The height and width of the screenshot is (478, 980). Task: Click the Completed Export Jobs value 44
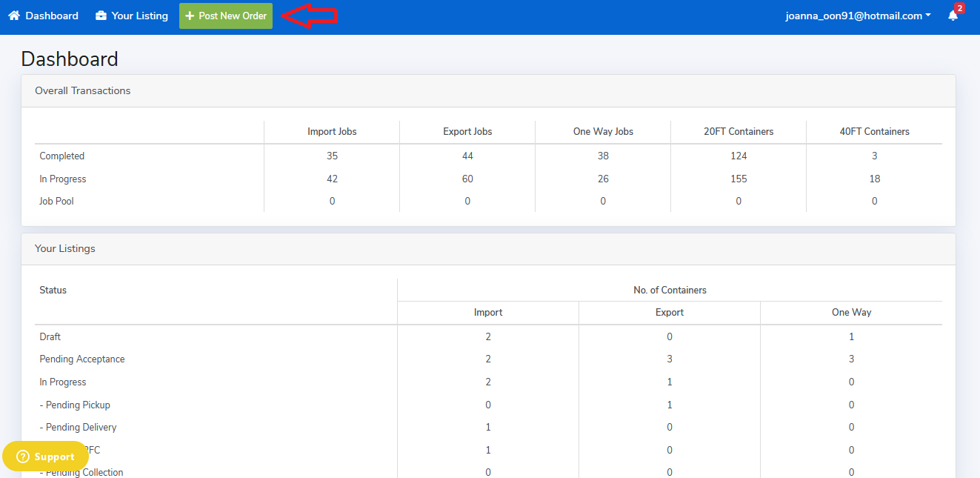(467, 156)
